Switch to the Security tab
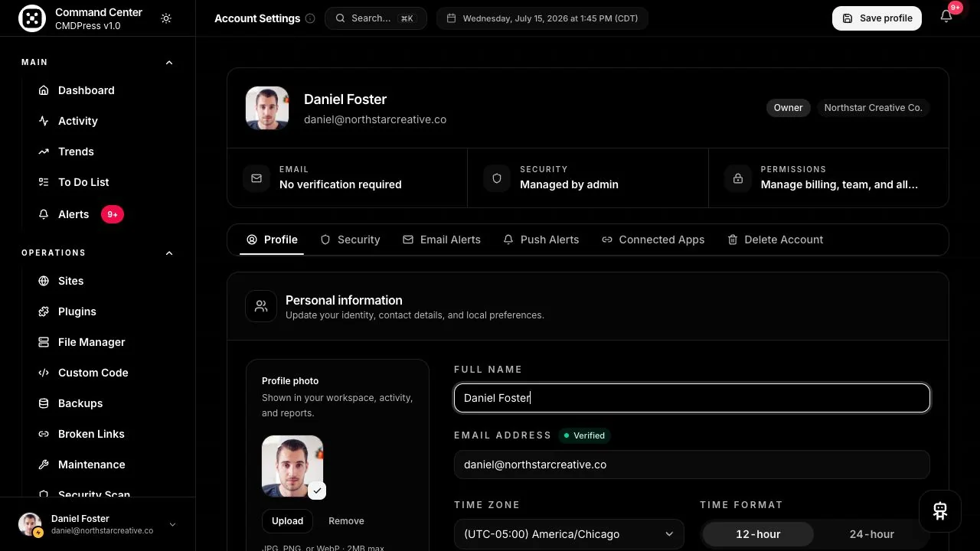This screenshot has width=980, height=551. point(350,240)
